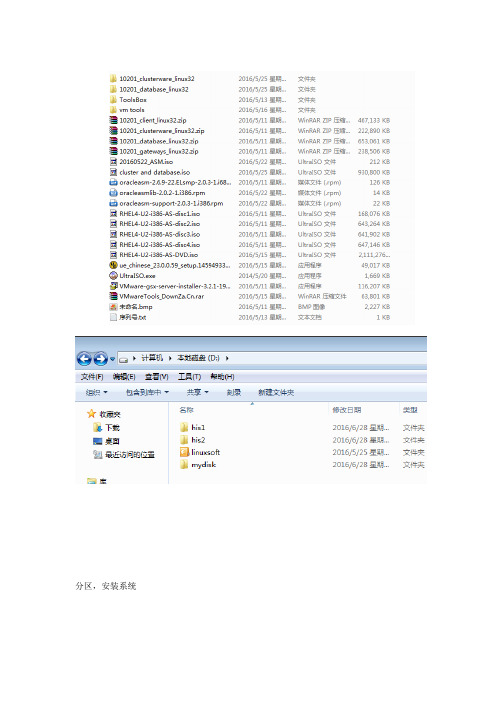Image resolution: width=496 pixels, height=702 pixels.
Task: Click the Libraries icon in sidebar
Action: pyautogui.click(x=92, y=481)
